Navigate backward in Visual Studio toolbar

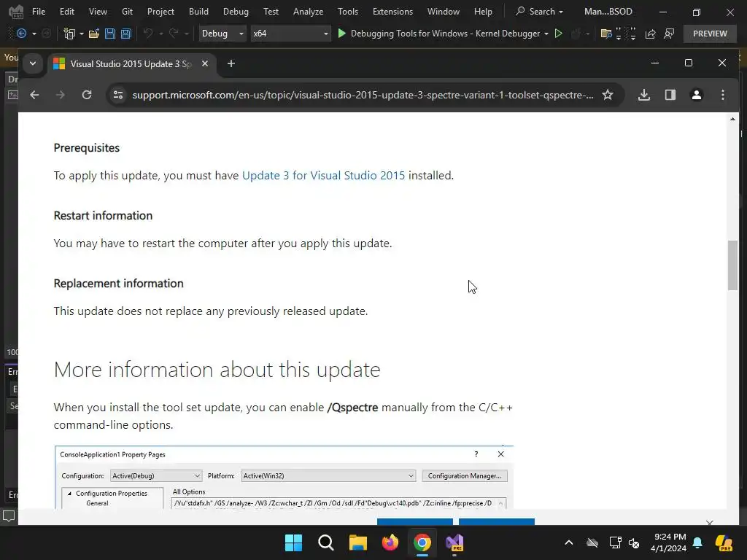click(x=21, y=34)
